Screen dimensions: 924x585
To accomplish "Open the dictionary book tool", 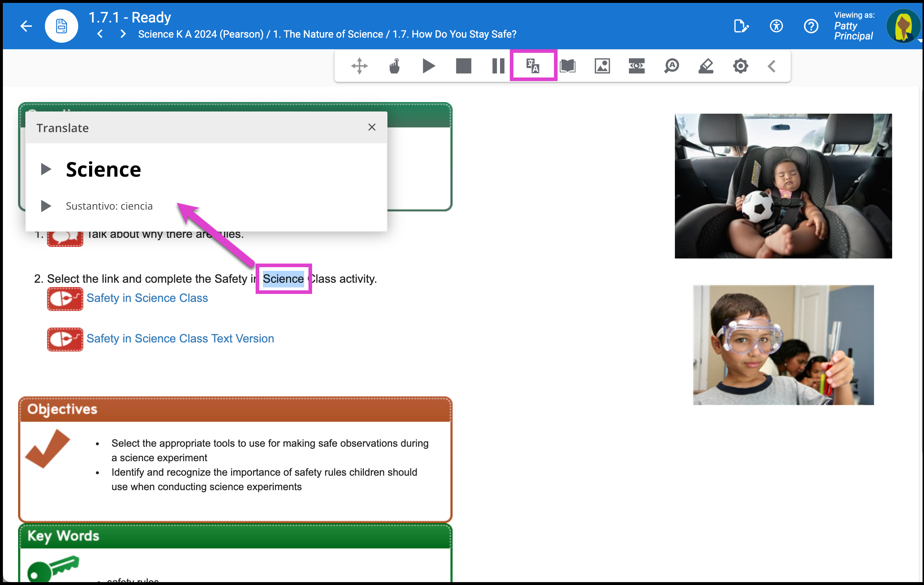I will 567,66.
